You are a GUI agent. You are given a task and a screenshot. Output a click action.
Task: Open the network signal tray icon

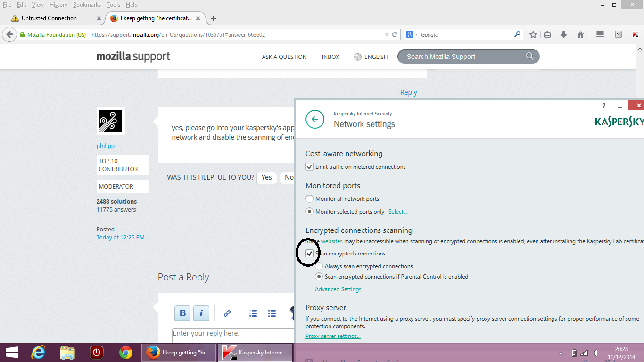click(584, 353)
